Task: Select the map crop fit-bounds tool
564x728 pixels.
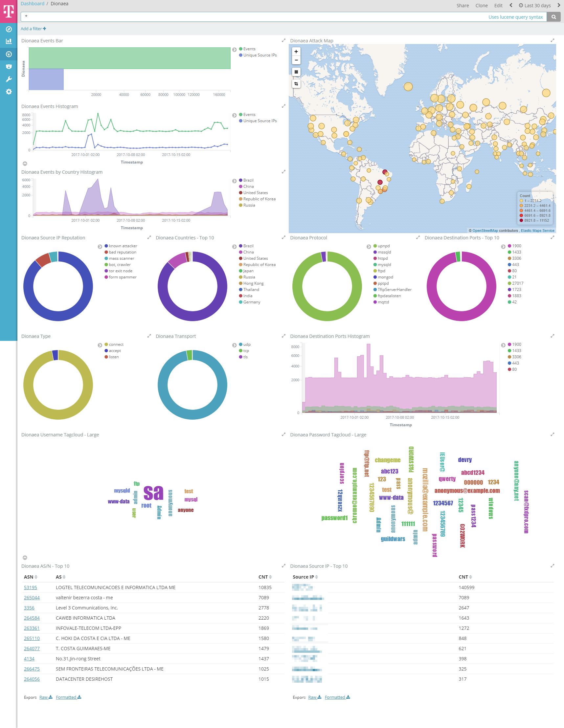Action: 296,84
